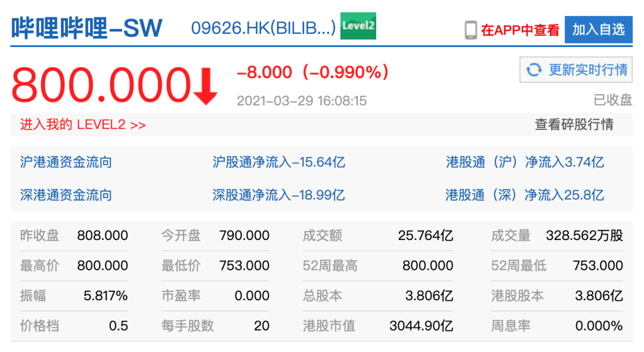Screen dimensions: 644x352
Task: Click the stock code 09626.HK(BILIB...)
Action: 264,28
